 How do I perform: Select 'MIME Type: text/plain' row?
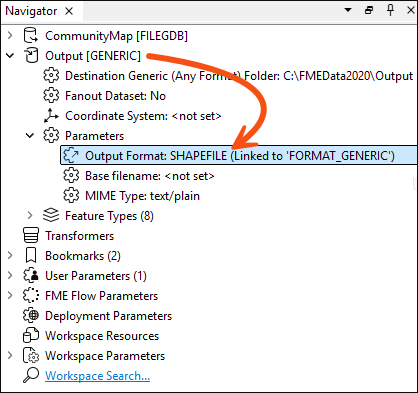point(142,196)
